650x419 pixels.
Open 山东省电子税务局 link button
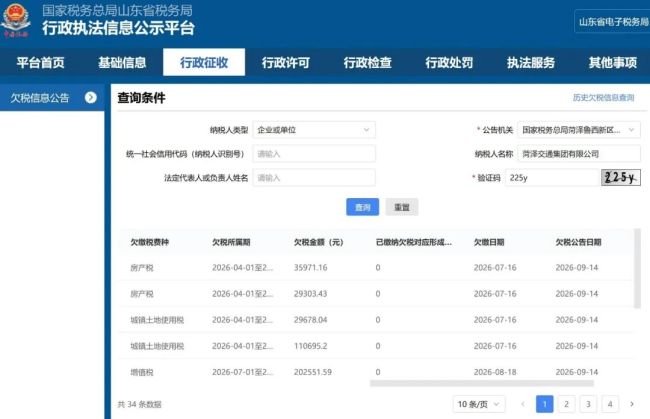pyautogui.click(x=612, y=22)
